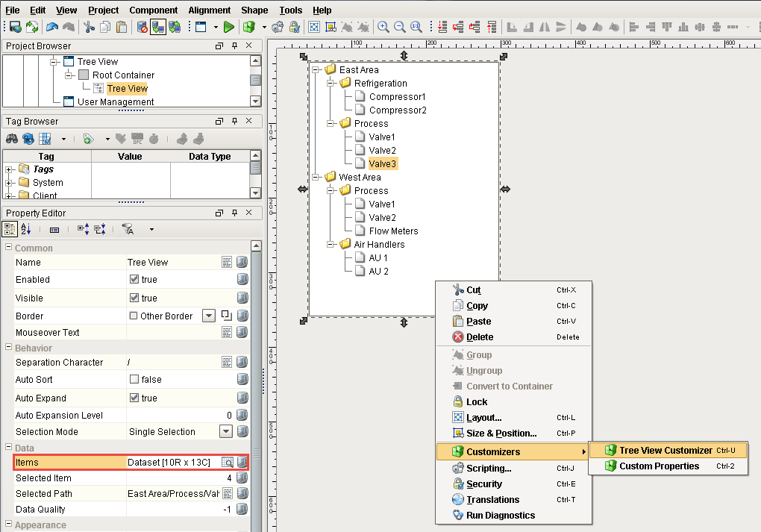The height and width of the screenshot is (532, 761).
Task: Open the Selection Mode dropdown
Action: 225,431
